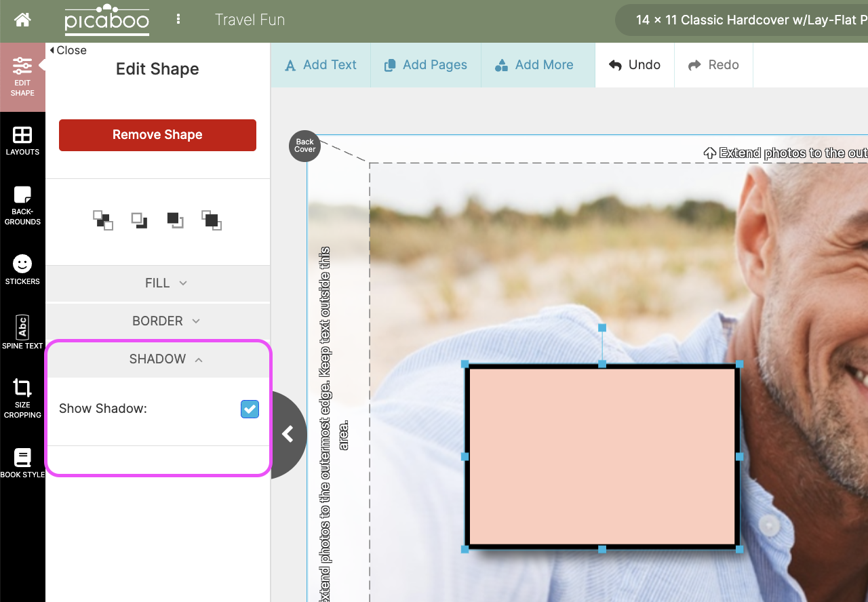Click the shape's top-right resize handle
The image size is (868, 602).
click(x=740, y=364)
